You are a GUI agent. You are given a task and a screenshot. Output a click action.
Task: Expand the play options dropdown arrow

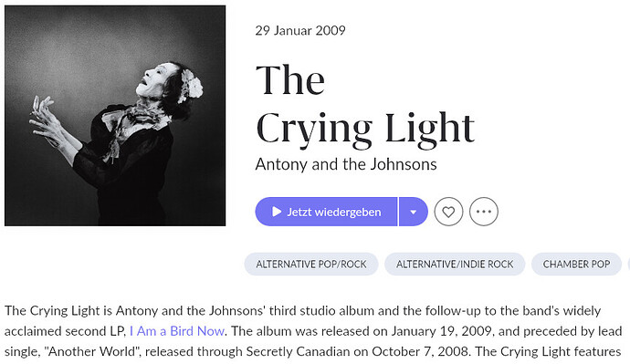[413, 212]
